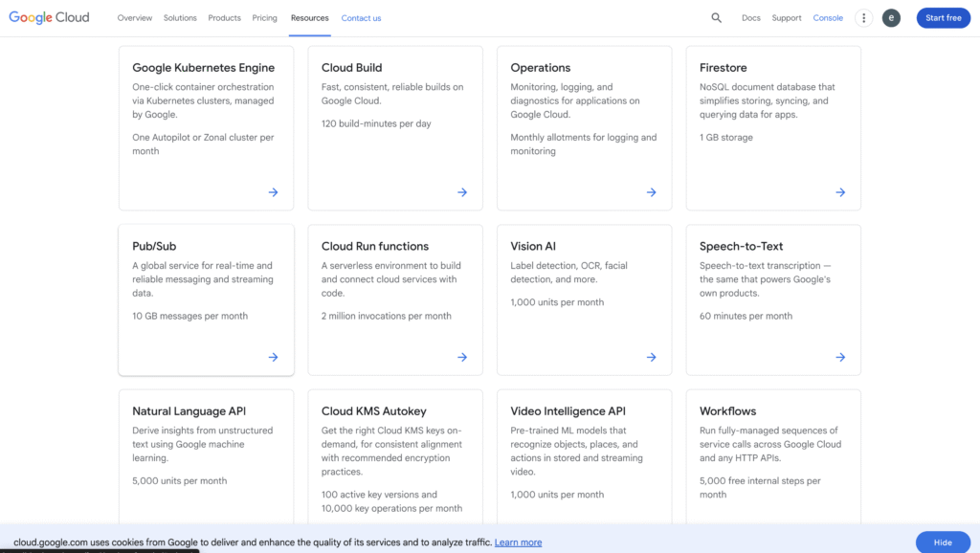This screenshot has height=553, width=980.
Task: Click the arrow on Operations card
Action: (x=651, y=192)
